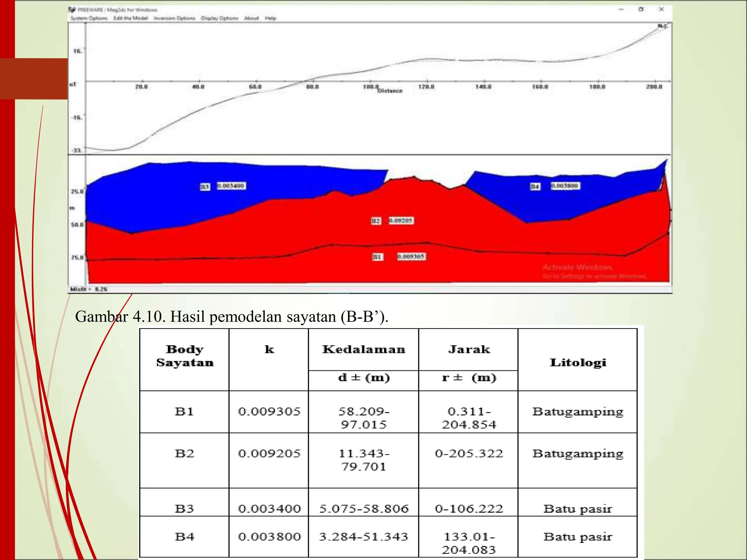
Task: Minimize the Mag2dc window
Action: [x=621, y=9]
